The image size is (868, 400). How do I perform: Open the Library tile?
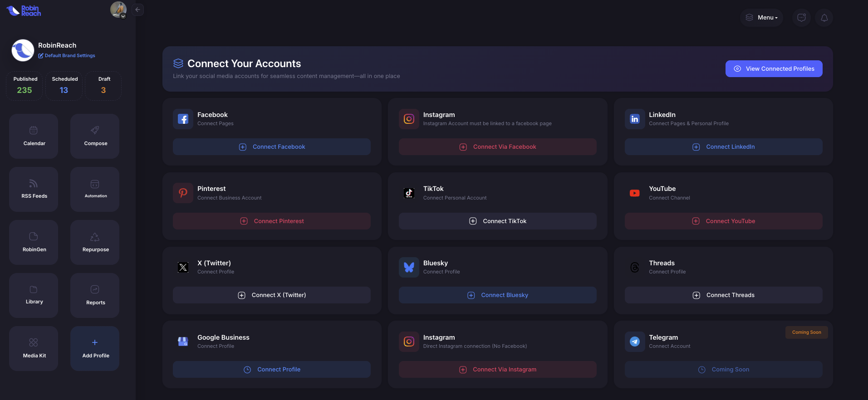(x=34, y=295)
